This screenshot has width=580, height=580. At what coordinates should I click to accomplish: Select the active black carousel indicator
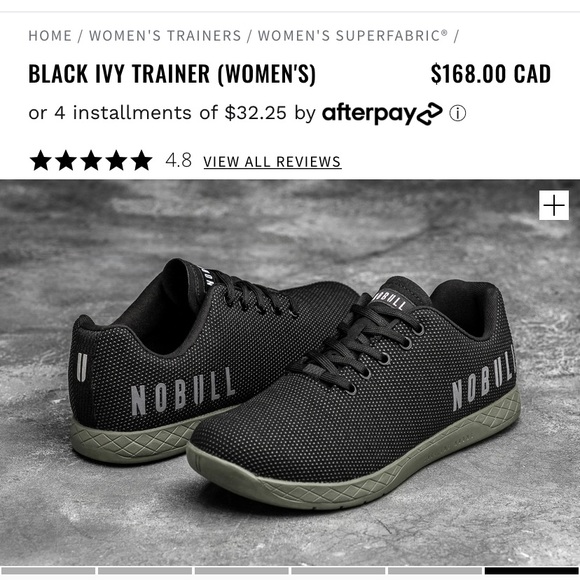(x=532, y=571)
